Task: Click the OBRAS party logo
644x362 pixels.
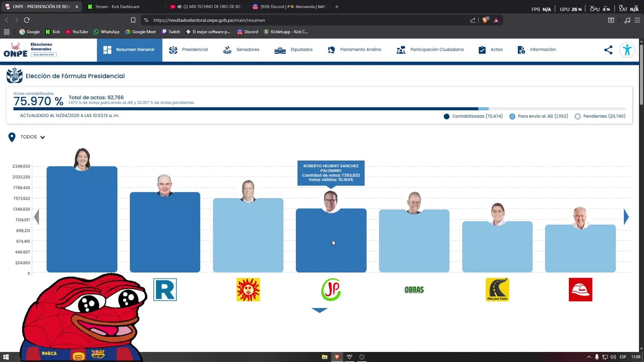Action: [414, 290]
